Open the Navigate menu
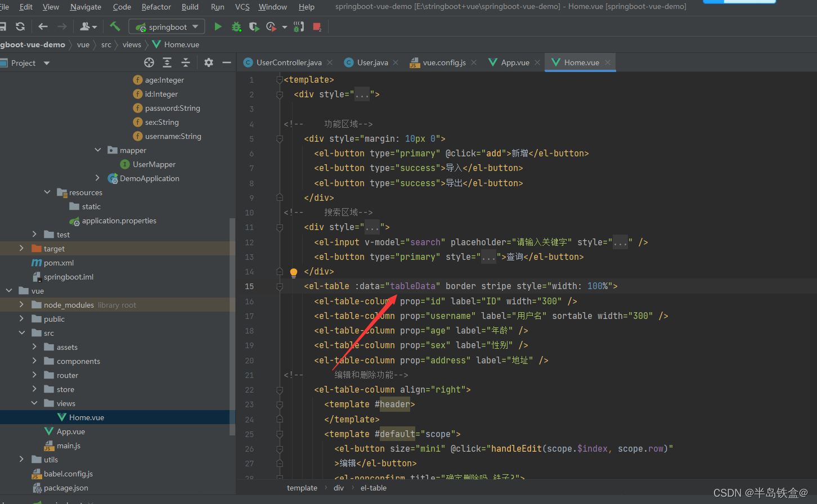The image size is (817, 504). point(86,7)
